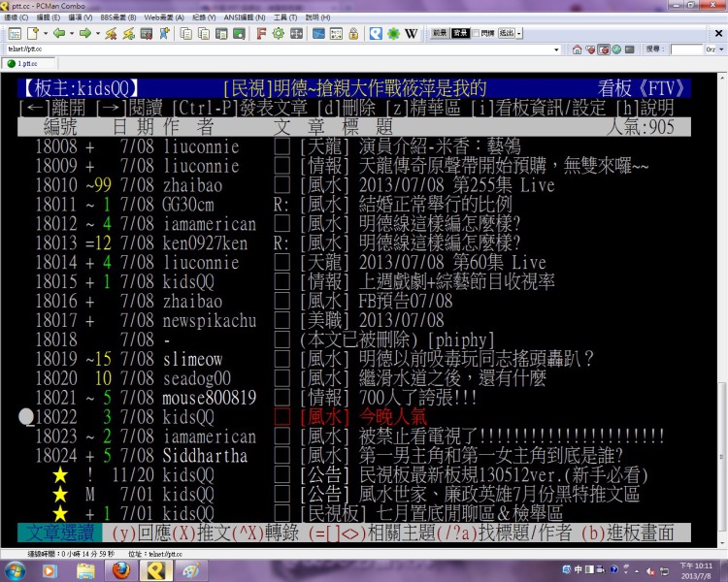Click the search input field

tap(686, 49)
